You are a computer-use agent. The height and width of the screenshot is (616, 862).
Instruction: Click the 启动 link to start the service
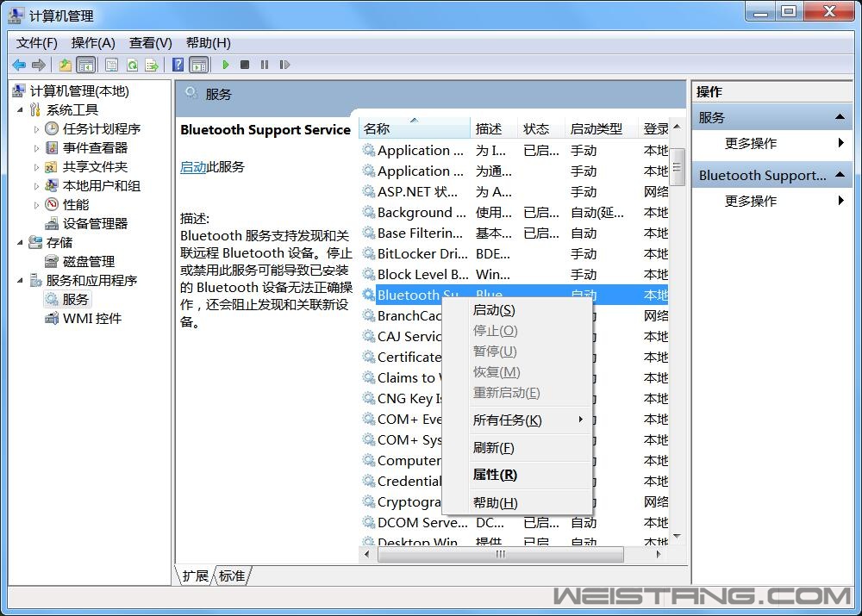[193, 167]
